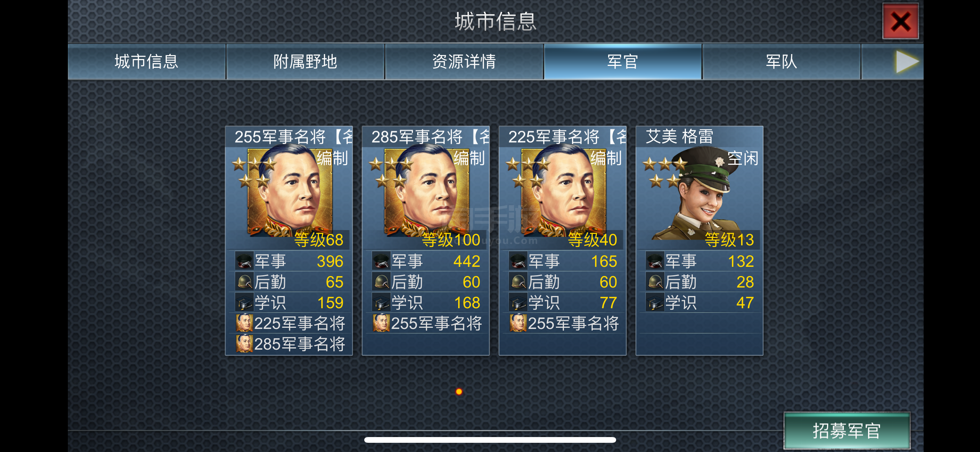Click small portrait icon beside 225军事名将 on first card

pos(244,323)
